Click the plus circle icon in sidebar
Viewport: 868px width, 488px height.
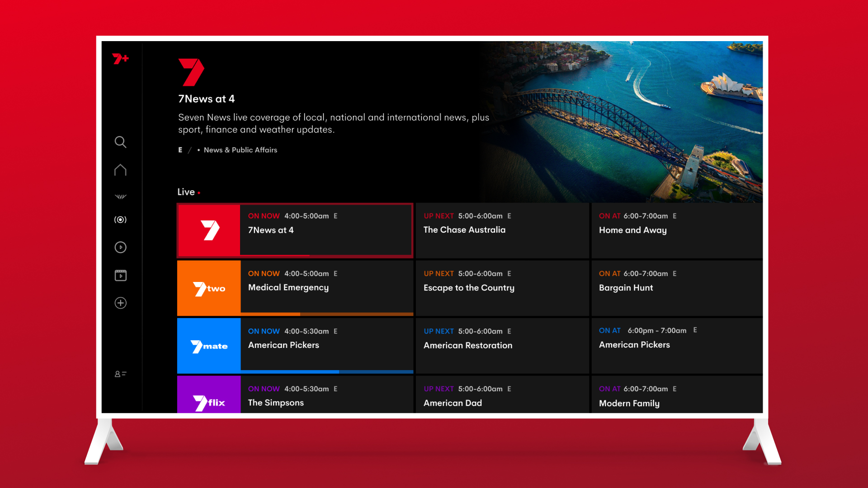coord(120,303)
